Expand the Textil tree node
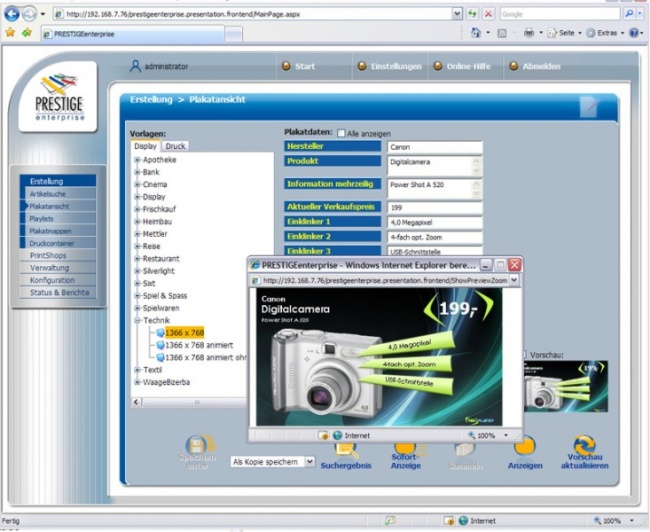The width and height of the screenshot is (650, 532). click(x=137, y=369)
